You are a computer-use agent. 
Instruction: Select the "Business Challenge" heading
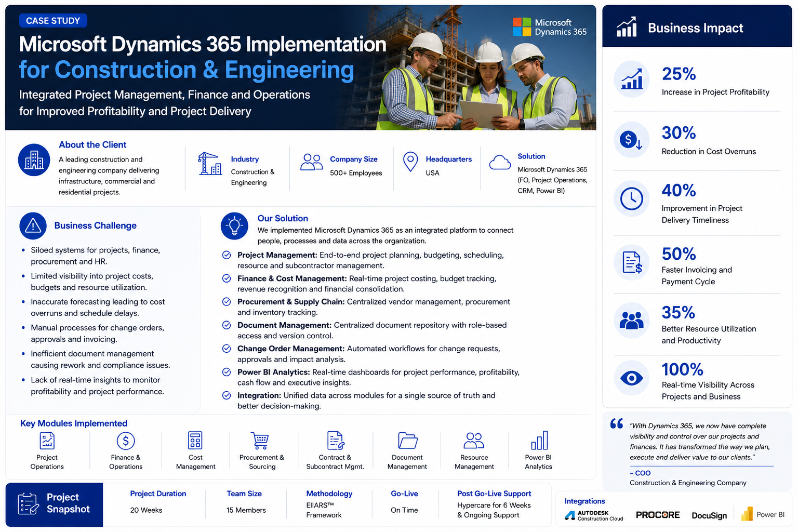click(96, 225)
